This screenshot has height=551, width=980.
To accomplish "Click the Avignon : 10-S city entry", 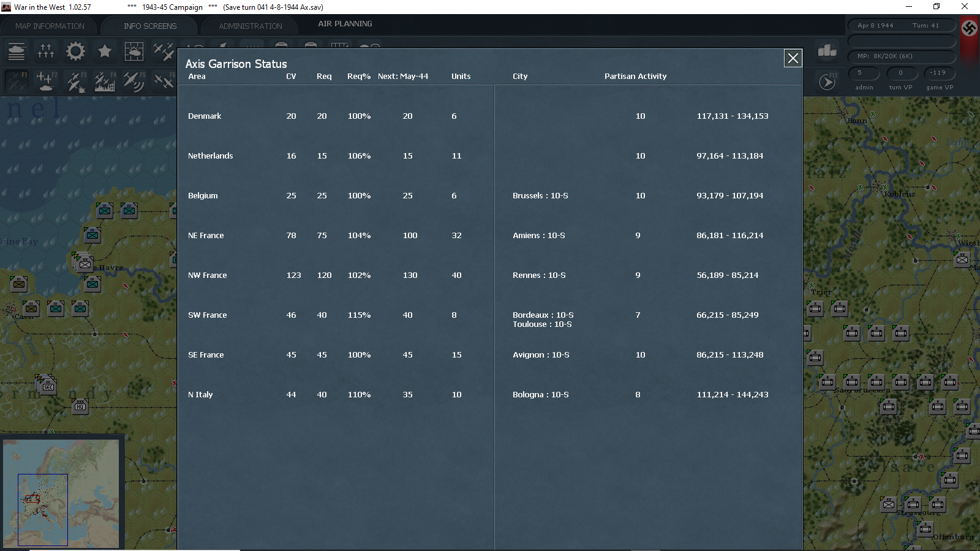I will click(x=541, y=355).
